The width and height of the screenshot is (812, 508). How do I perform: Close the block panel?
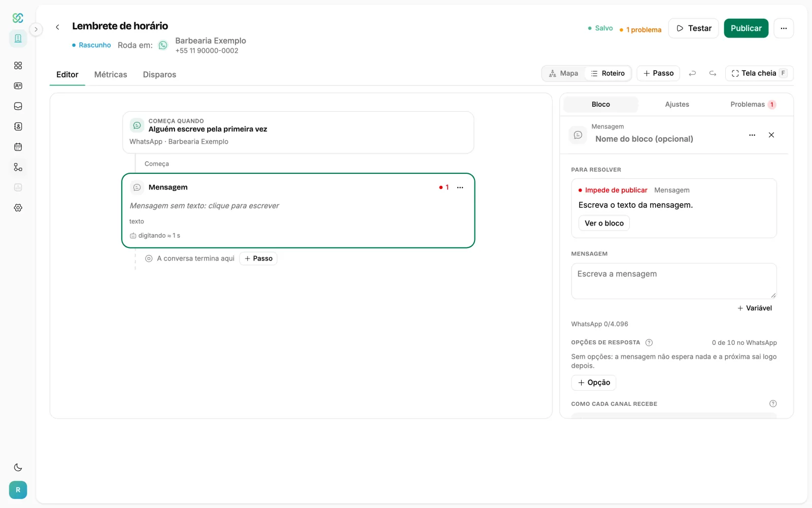click(771, 135)
